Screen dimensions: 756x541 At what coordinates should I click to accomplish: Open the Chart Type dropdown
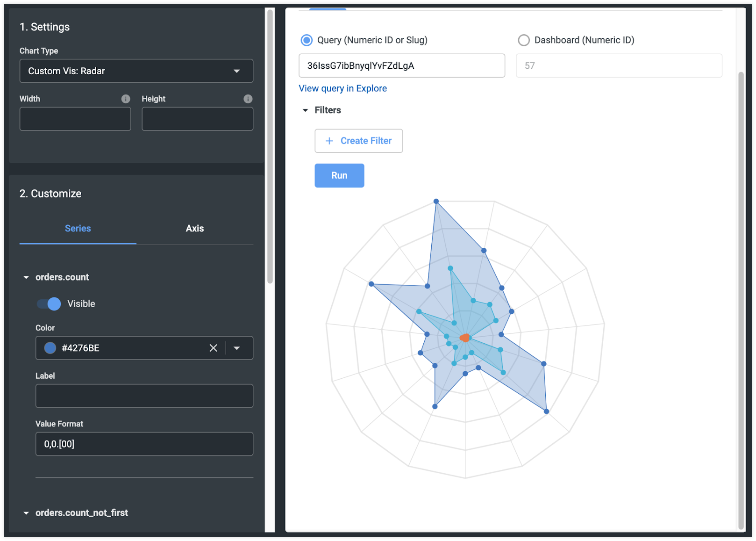click(x=136, y=71)
